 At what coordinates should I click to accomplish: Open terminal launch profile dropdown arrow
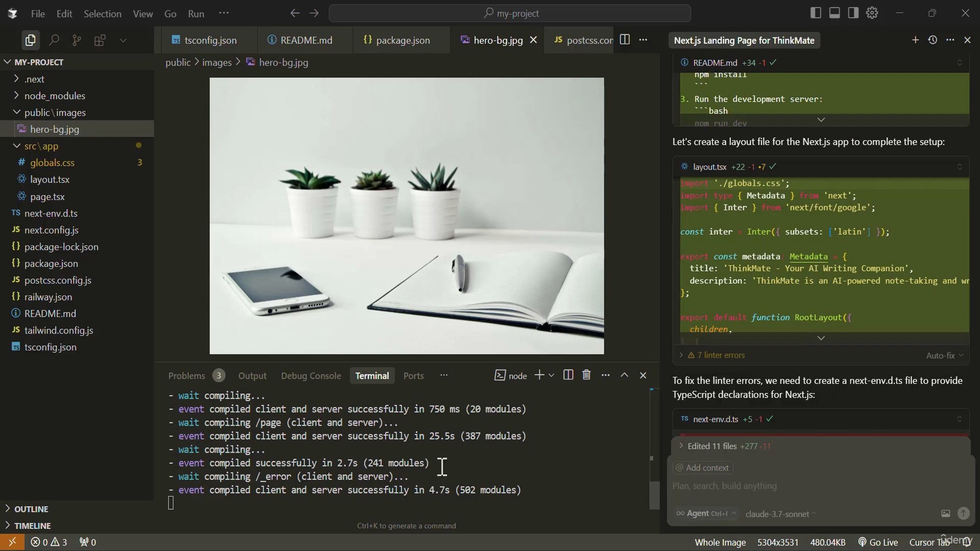pyautogui.click(x=551, y=375)
